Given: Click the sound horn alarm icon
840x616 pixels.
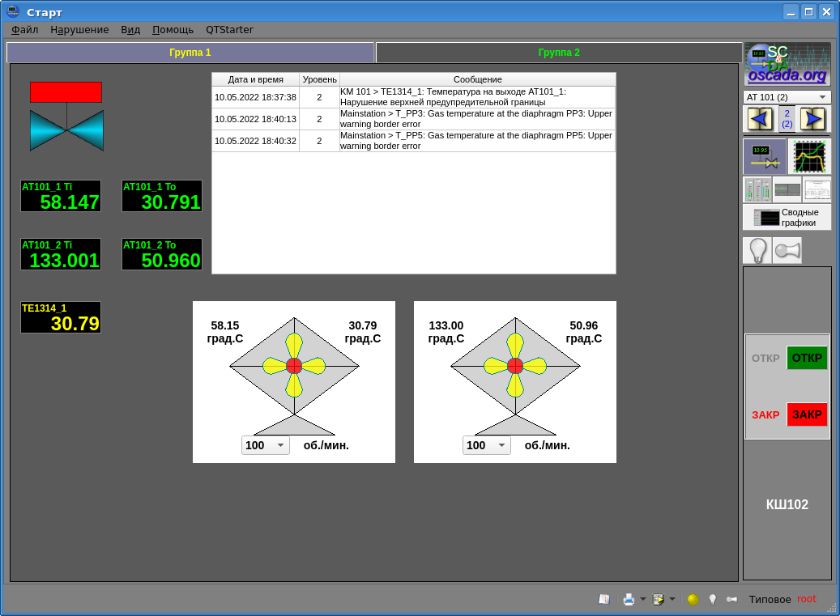Looking at the screenshot, I should tap(787, 250).
